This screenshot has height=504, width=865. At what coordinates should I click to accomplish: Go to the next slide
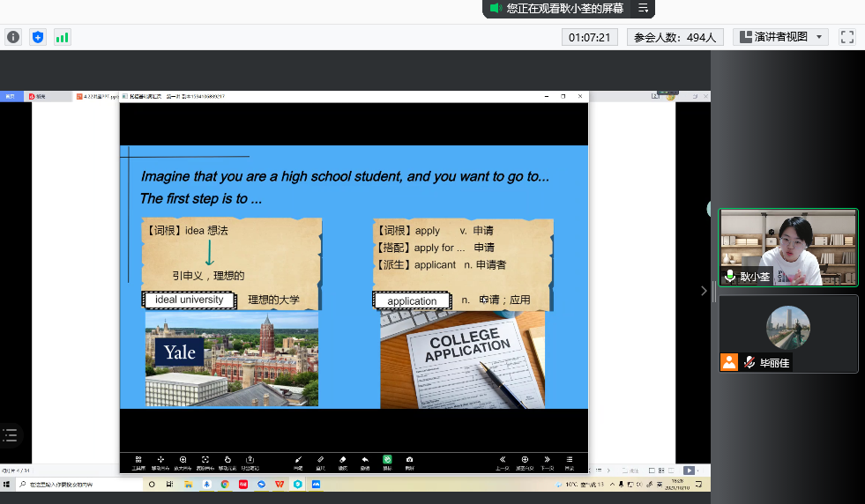click(547, 462)
